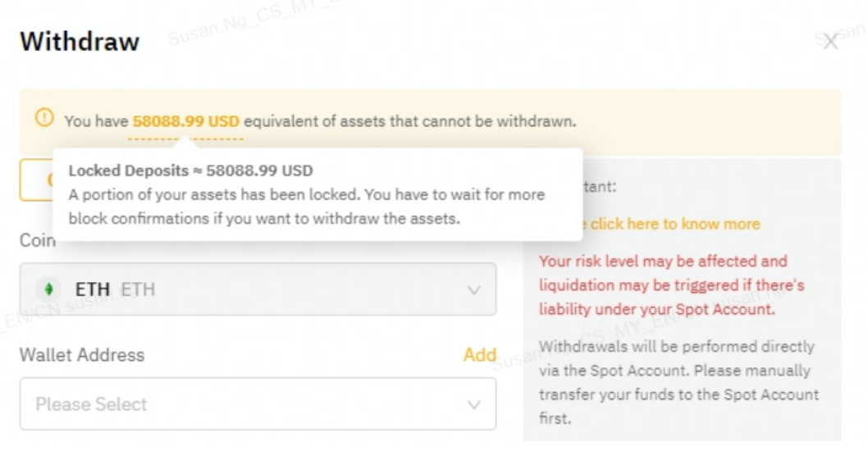This screenshot has width=868, height=465.
Task: Expand the Coin dropdown chevron
Action: 473,289
